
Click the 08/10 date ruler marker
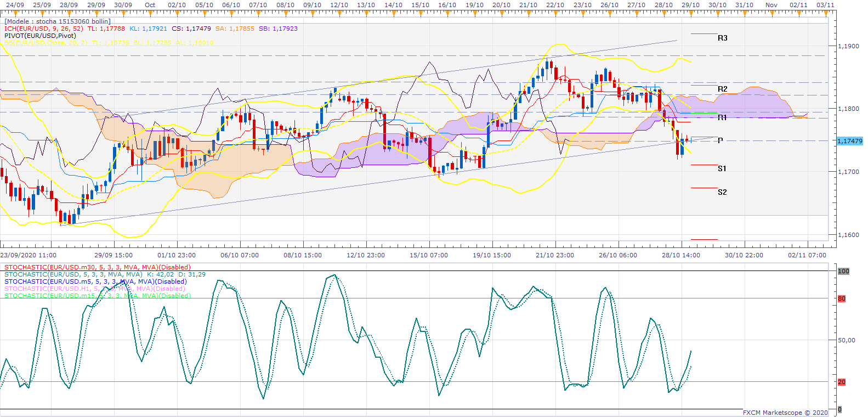pyautogui.click(x=285, y=5)
